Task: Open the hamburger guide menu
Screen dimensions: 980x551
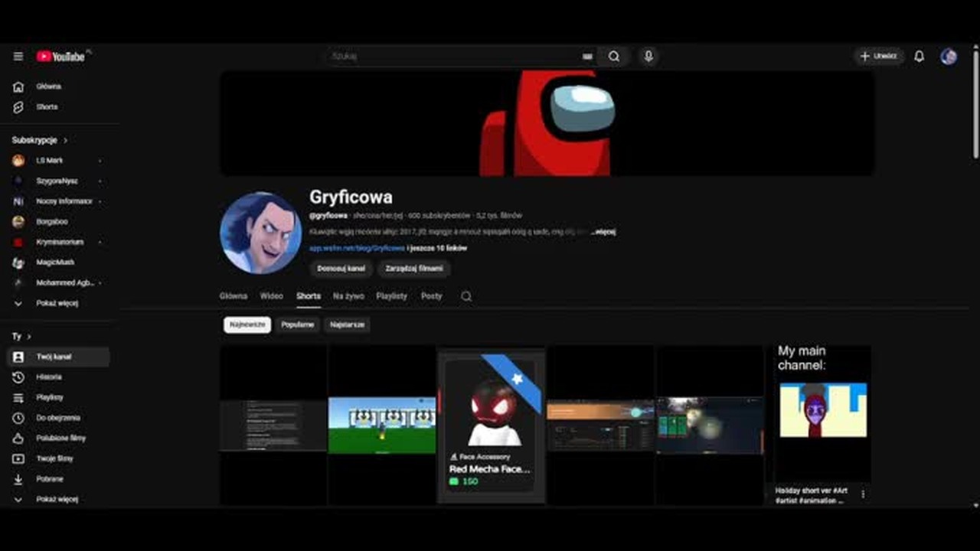Action: [x=18, y=56]
